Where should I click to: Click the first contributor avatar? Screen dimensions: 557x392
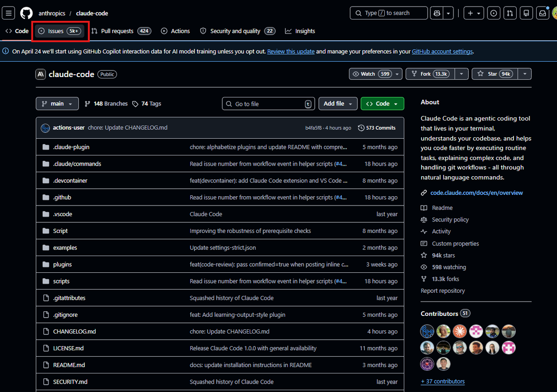pos(427,331)
